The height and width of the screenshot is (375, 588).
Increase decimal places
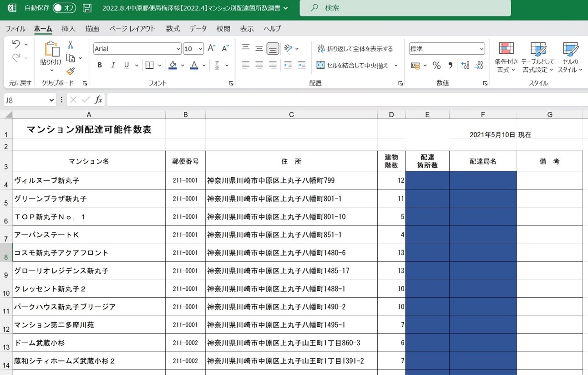[465, 65]
